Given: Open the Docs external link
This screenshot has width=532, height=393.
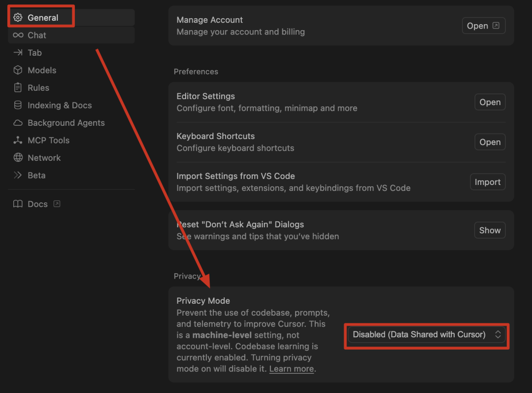Looking at the screenshot, I should click(x=71, y=204).
